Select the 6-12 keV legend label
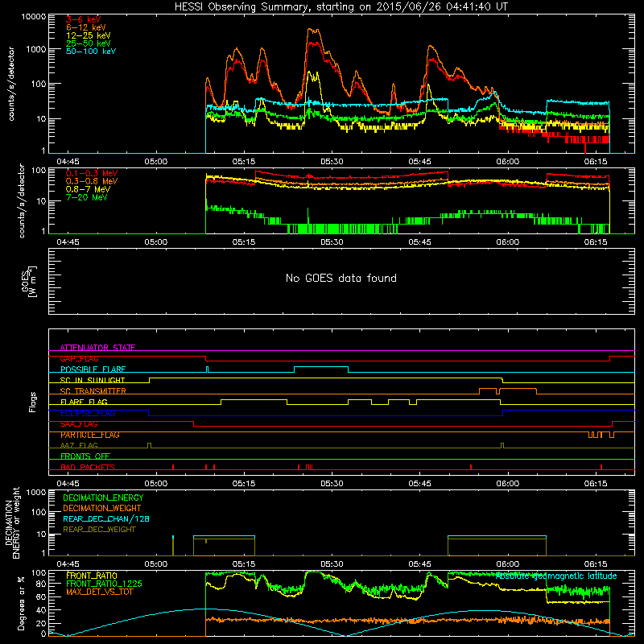The height and width of the screenshot is (644, 644). pos(86,27)
